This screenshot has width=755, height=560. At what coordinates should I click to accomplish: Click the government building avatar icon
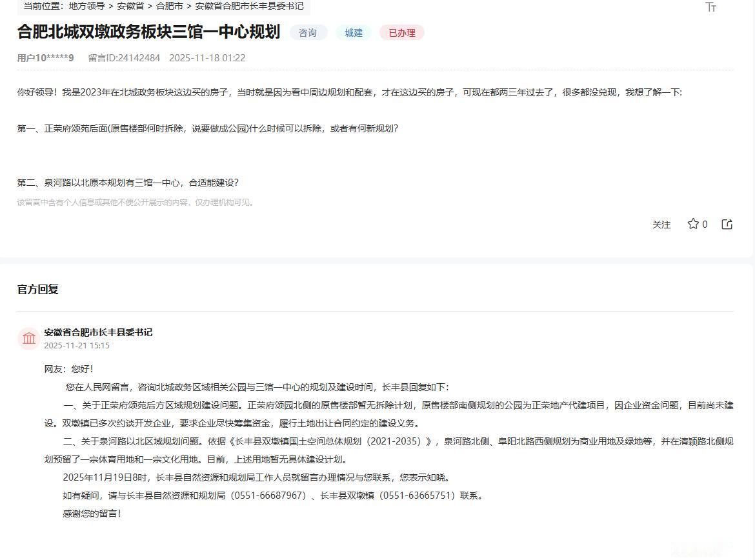tap(28, 338)
